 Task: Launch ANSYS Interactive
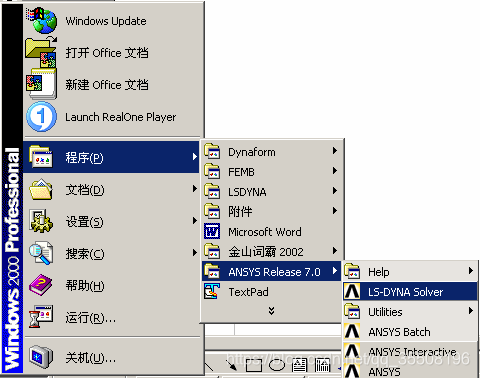click(410, 352)
